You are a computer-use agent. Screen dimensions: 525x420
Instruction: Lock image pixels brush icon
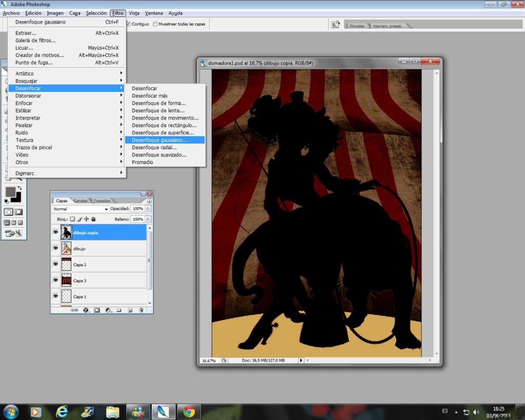(79, 219)
